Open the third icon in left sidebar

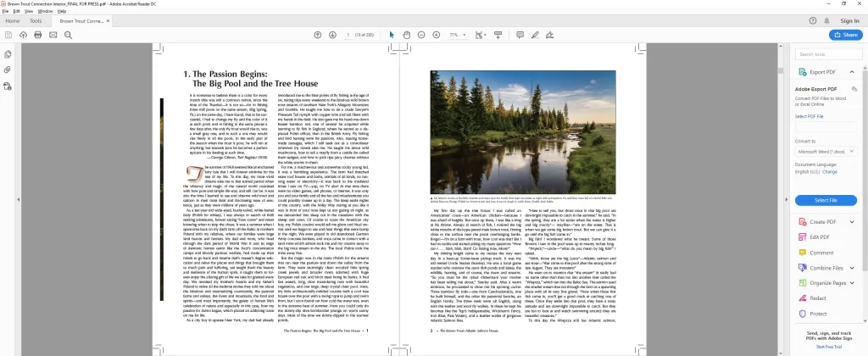coord(7,86)
